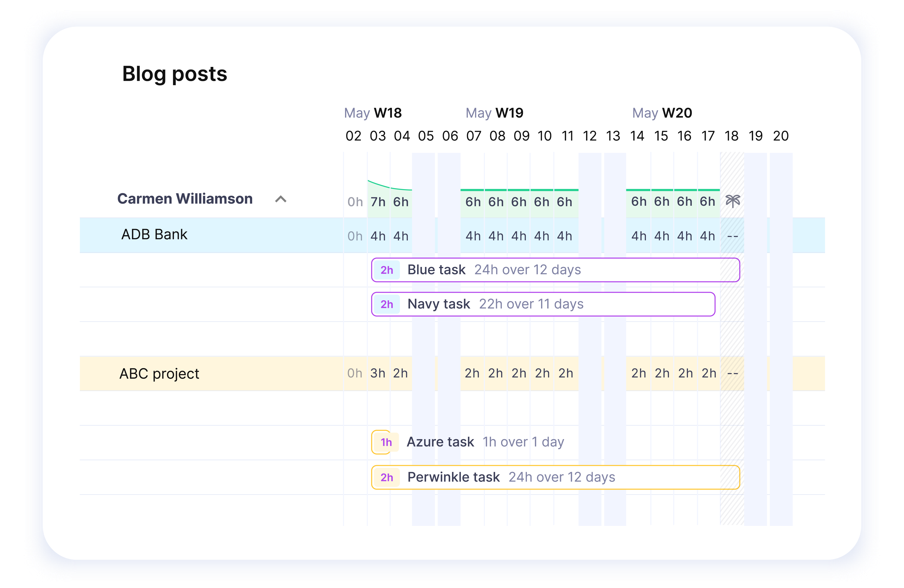Select day 18 in the date header
Viewport: 904px width, 588px height.
[x=732, y=136]
